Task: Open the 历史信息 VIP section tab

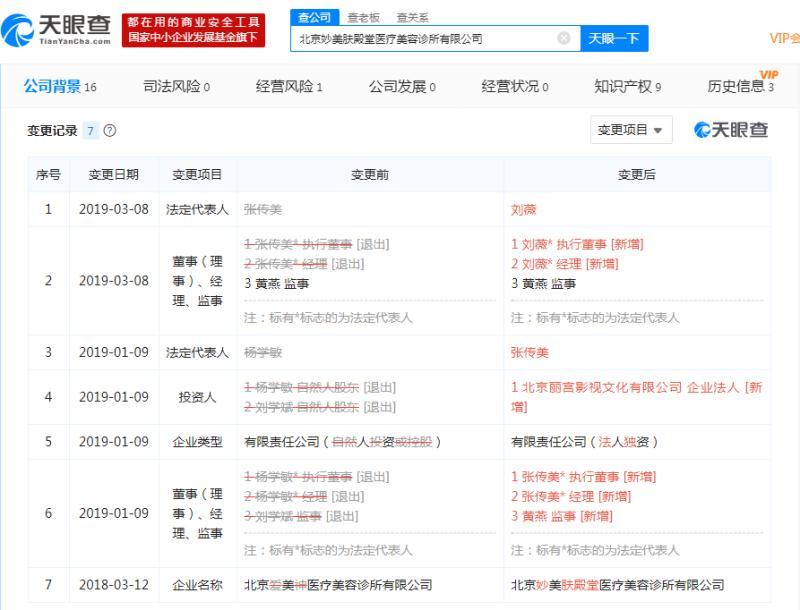Action: click(741, 84)
